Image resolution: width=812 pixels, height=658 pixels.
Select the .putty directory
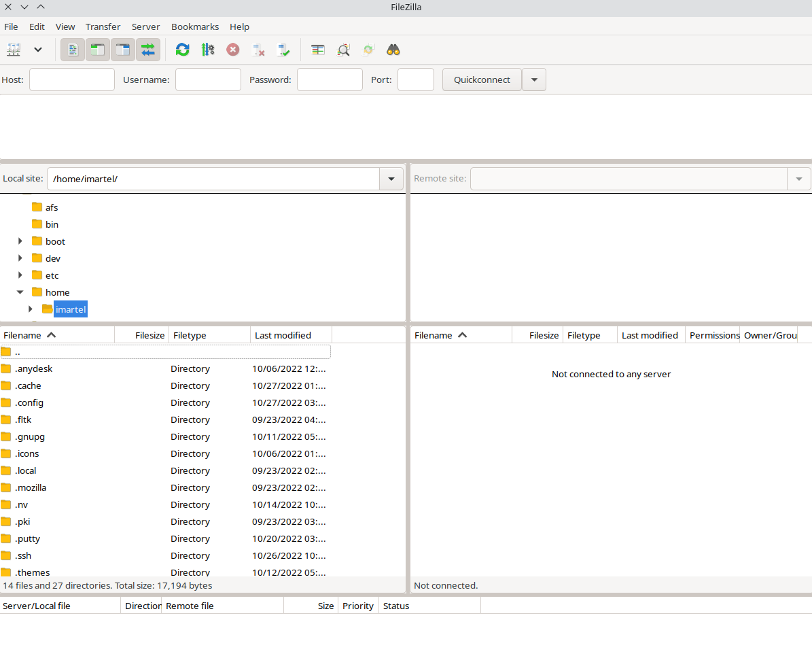166,539
